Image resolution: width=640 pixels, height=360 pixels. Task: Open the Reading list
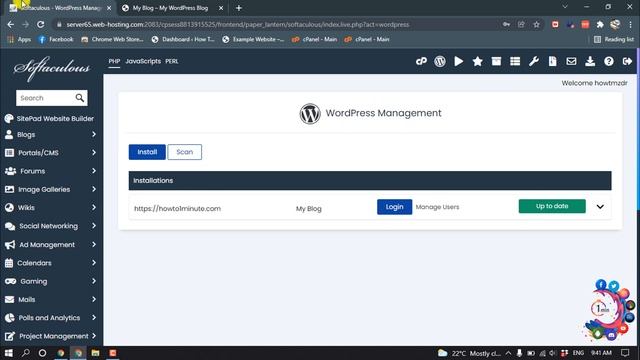(x=614, y=40)
